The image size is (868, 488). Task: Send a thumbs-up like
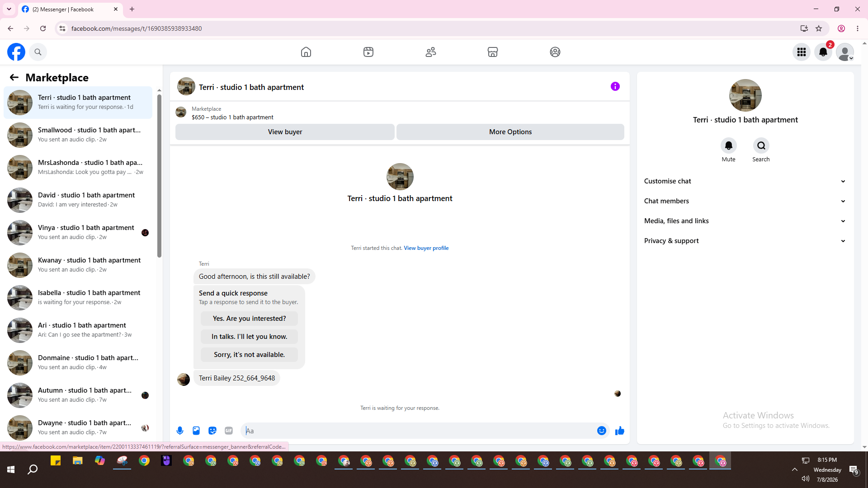click(x=620, y=431)
